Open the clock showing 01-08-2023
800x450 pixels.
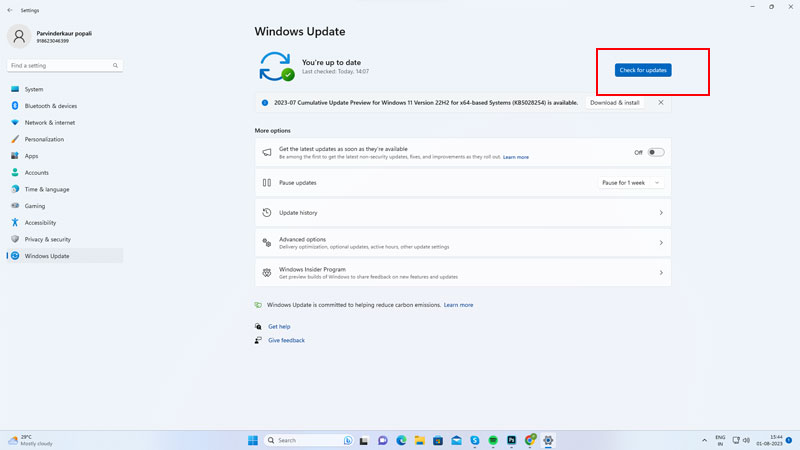pos(769,440)
